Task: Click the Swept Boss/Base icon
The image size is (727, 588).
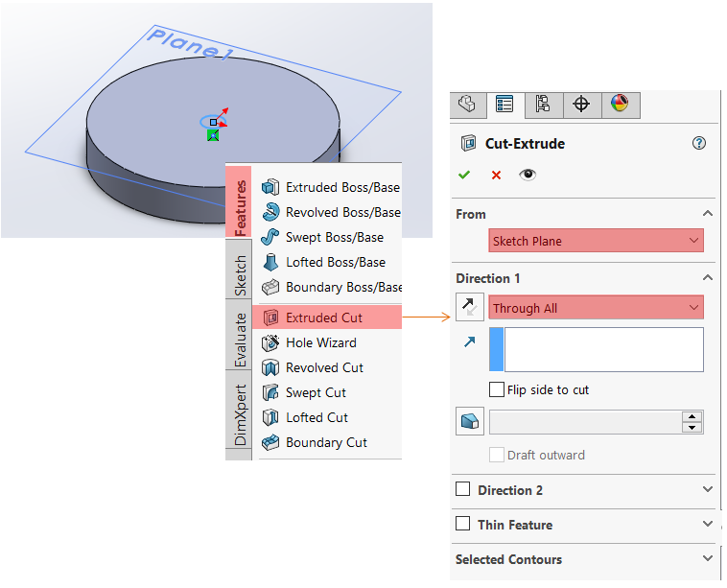Action: click(x=270, y=237)
